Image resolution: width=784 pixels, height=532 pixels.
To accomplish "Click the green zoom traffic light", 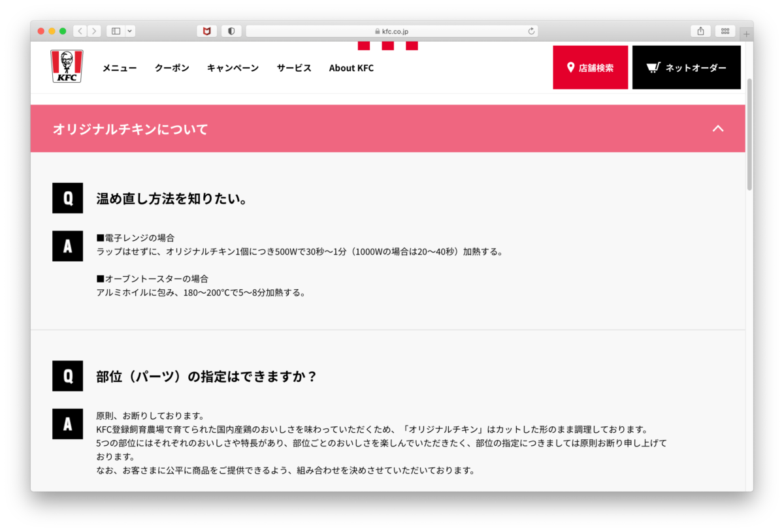I will click(61, 31).
